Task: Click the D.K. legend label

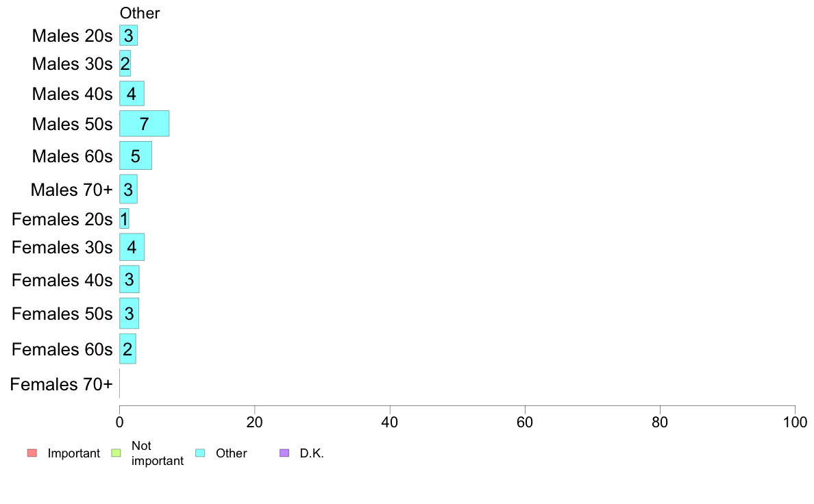Action: tap(312, 453)
